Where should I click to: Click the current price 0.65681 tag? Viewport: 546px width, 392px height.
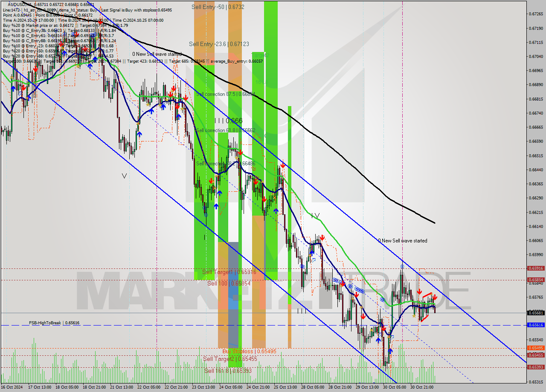pyautogui.click(x=536, y=313)
